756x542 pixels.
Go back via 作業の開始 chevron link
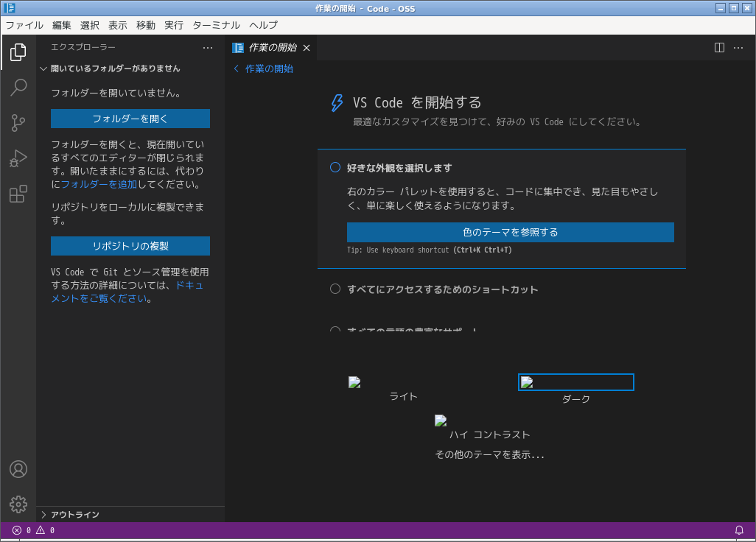pos(263,68)
